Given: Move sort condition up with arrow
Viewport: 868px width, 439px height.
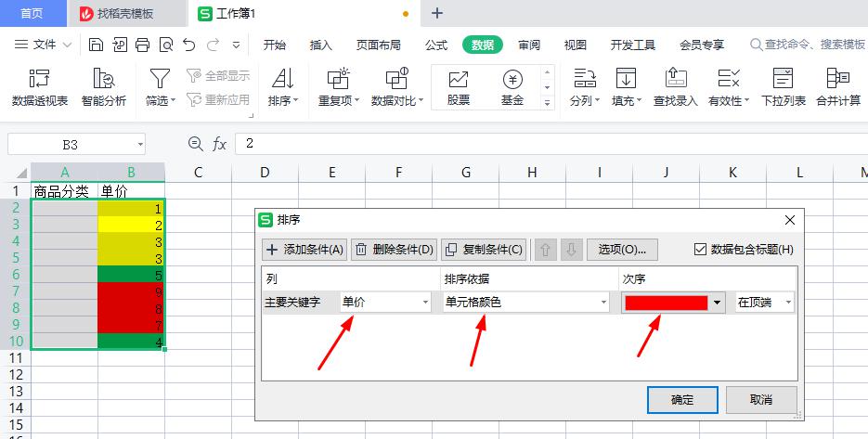Looking at the screenshot, I should pos(545,250).
